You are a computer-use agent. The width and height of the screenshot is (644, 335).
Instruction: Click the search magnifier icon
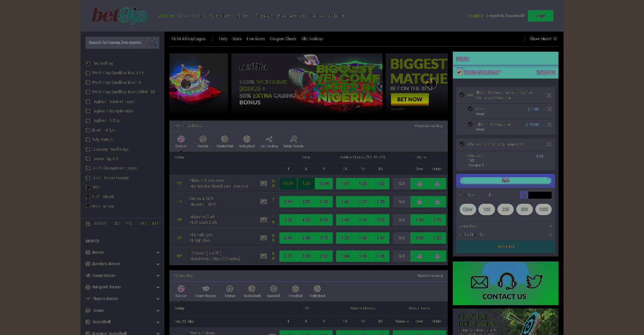point(152,42)
